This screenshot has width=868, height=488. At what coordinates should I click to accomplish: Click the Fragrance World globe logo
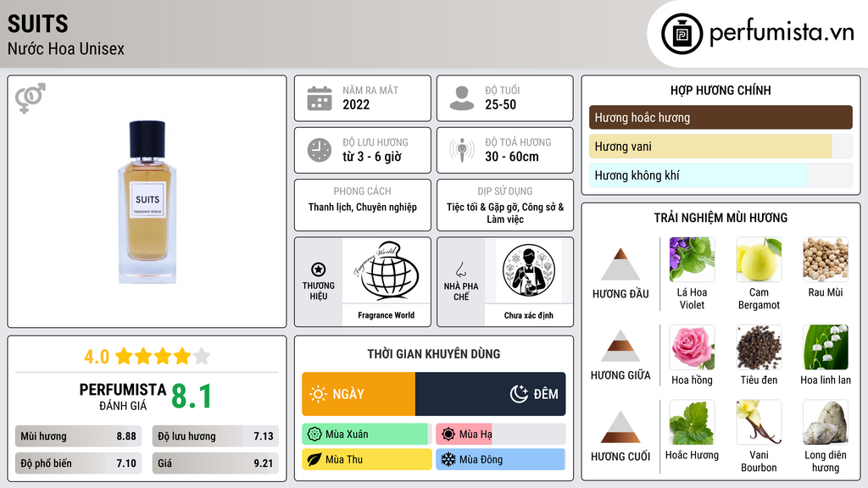coord(387,270)
